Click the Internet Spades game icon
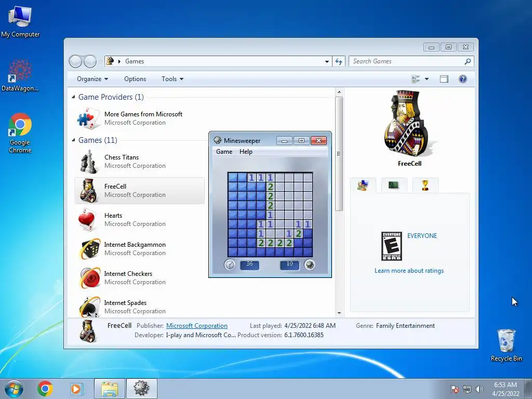 tap(89, 307)
